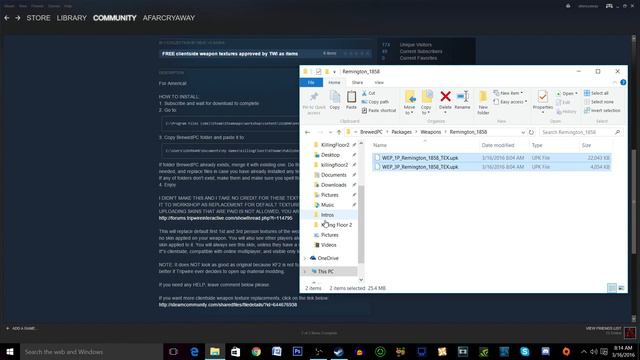640x360 pixels.
Task: Expand address bar history dropdown
Action: click(523, 132)
